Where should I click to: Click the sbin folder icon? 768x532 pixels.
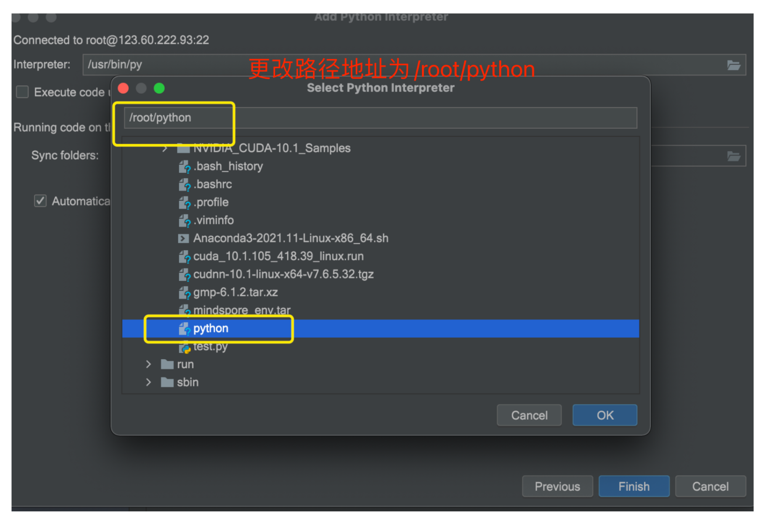click(167, 382)
